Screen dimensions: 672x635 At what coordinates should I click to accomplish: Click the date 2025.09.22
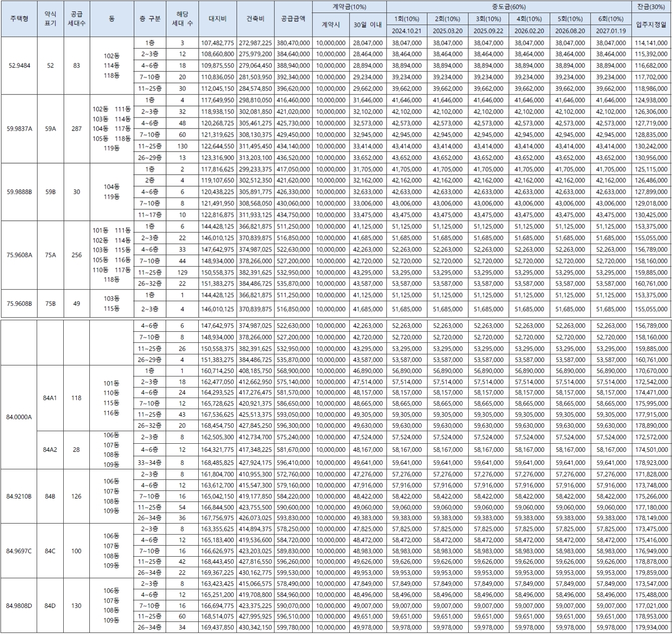pos(488,31)
